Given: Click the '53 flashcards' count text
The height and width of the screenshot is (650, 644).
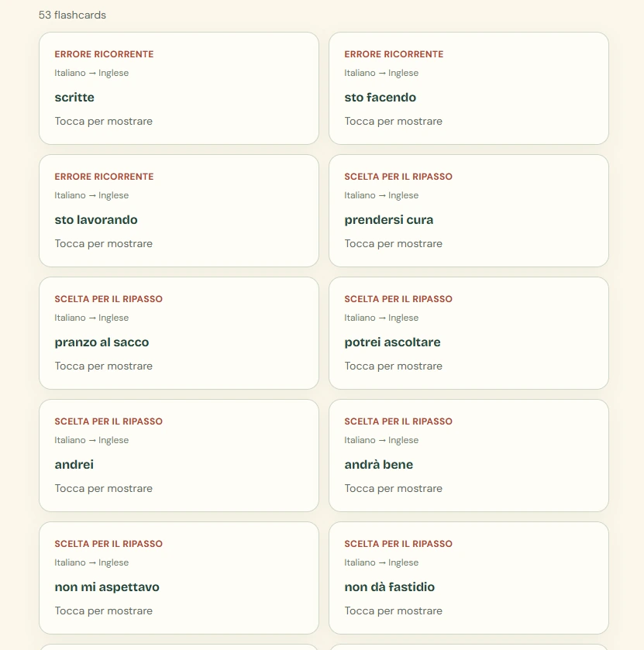Looking at the screenshot, I should pyautogui.click(x=72, y=15).
